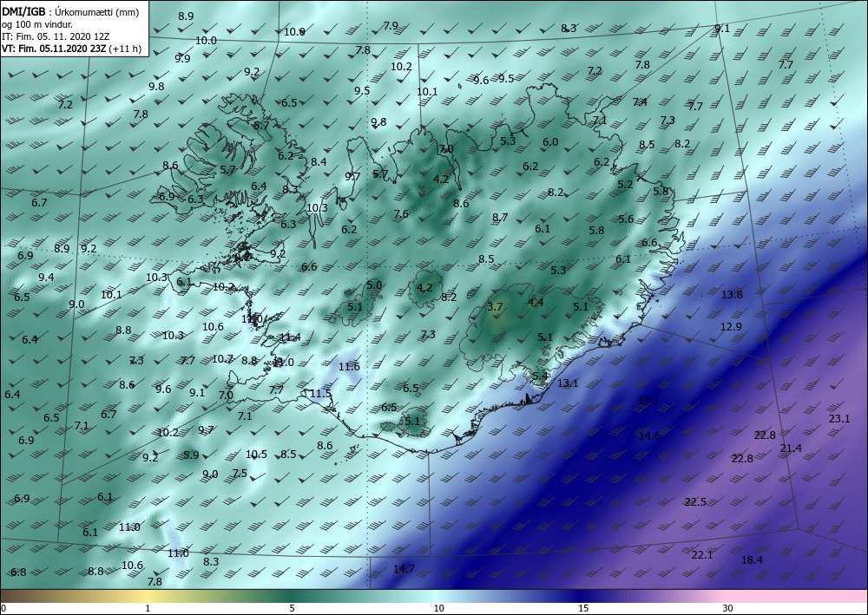Click the map value '9.4'
Viewport: 868px width, 615px height.
pos(46,277)
